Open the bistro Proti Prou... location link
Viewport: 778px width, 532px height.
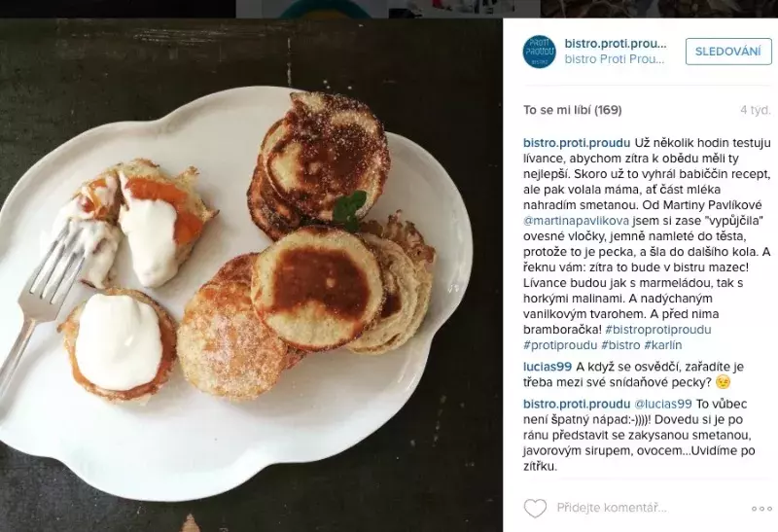[x=615, y=59]
